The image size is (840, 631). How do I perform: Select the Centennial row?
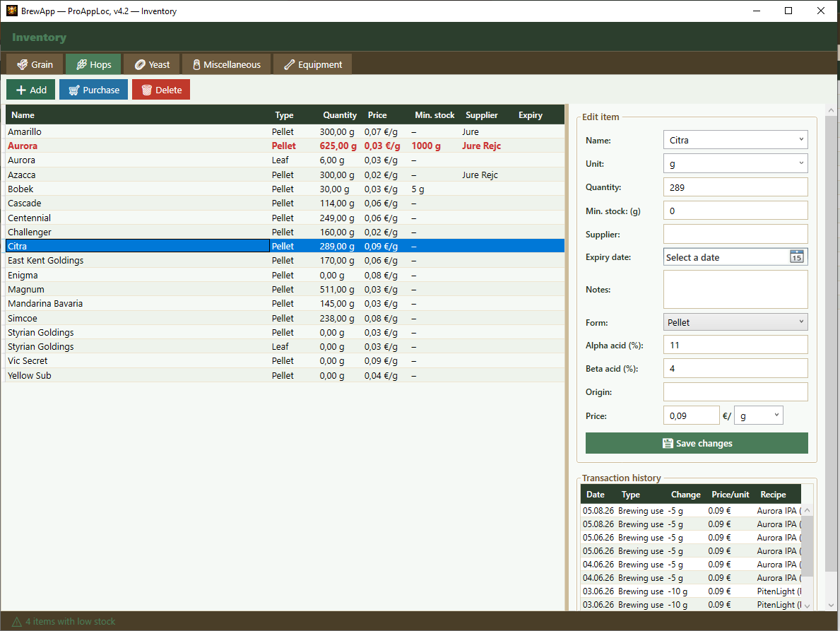click(x=285, y=218)
